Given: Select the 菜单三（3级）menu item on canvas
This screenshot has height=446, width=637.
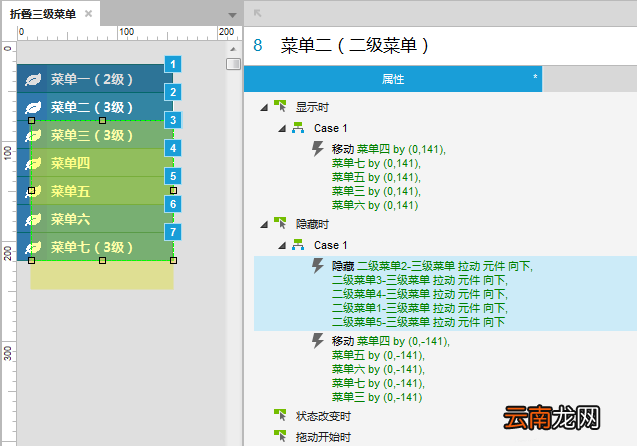Looking at the screenshot, I should pyautogui.click(x=95, y=135).
